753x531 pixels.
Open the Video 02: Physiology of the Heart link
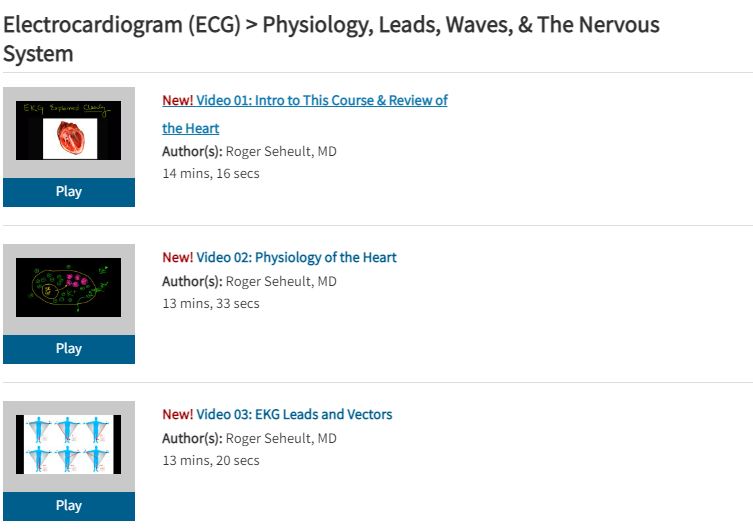click(296, 257)
